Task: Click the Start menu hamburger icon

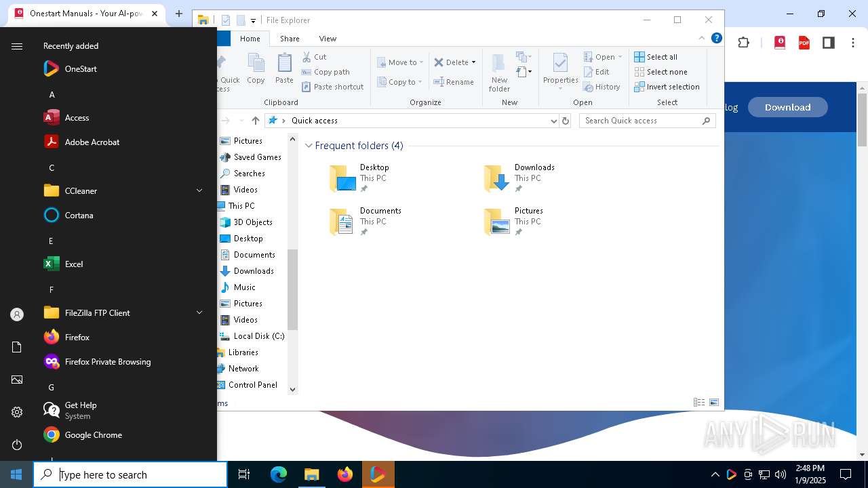Action: tap(17, 46)
